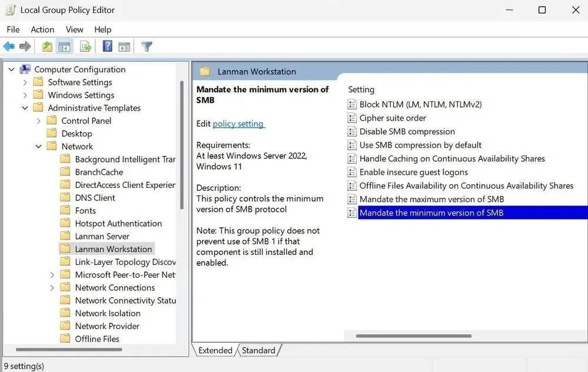Open the Action menu
The width and height of the screenshot is (588, 372).
coord(42,29)
